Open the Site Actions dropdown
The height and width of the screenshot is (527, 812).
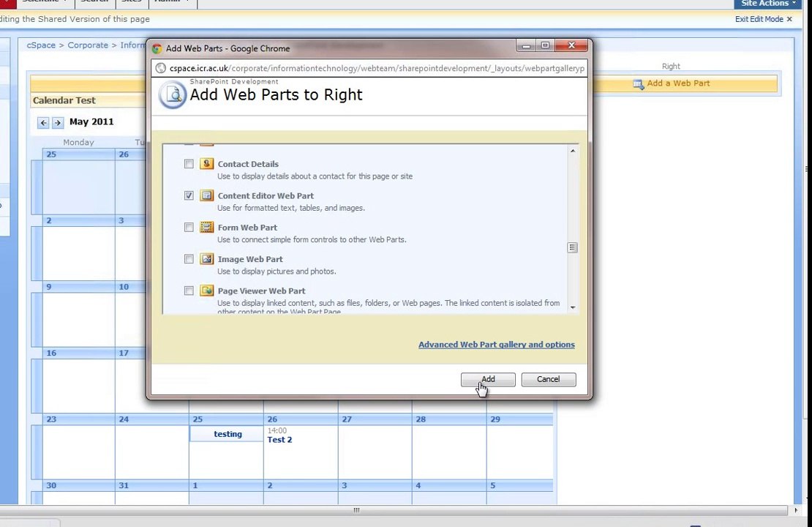tap(768, 4)
